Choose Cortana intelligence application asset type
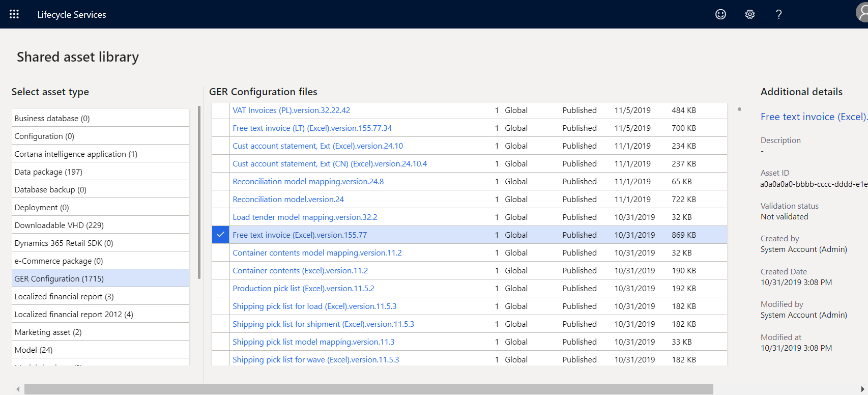The width and height of the screenshot is (868, 395). click(x=100, y=154)
